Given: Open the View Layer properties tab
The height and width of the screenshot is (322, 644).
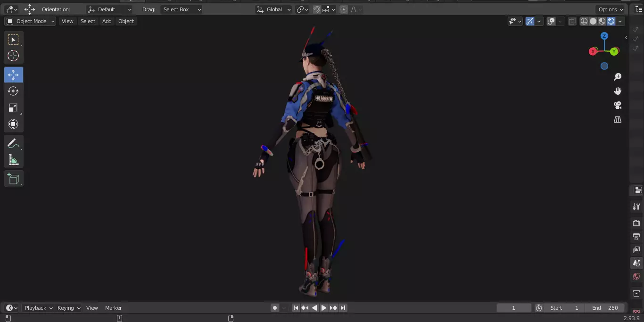Looking at the screenshot, I should pyautogui.click(x=636, y=249).
